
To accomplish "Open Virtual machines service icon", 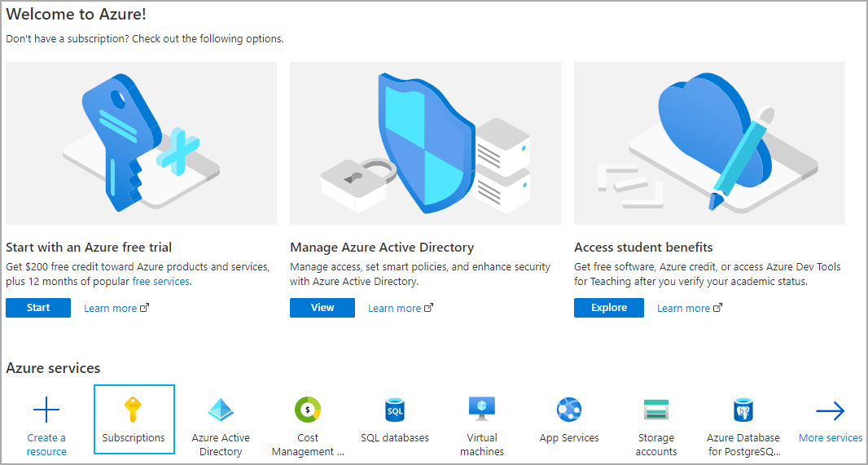I will pos(482,410).
